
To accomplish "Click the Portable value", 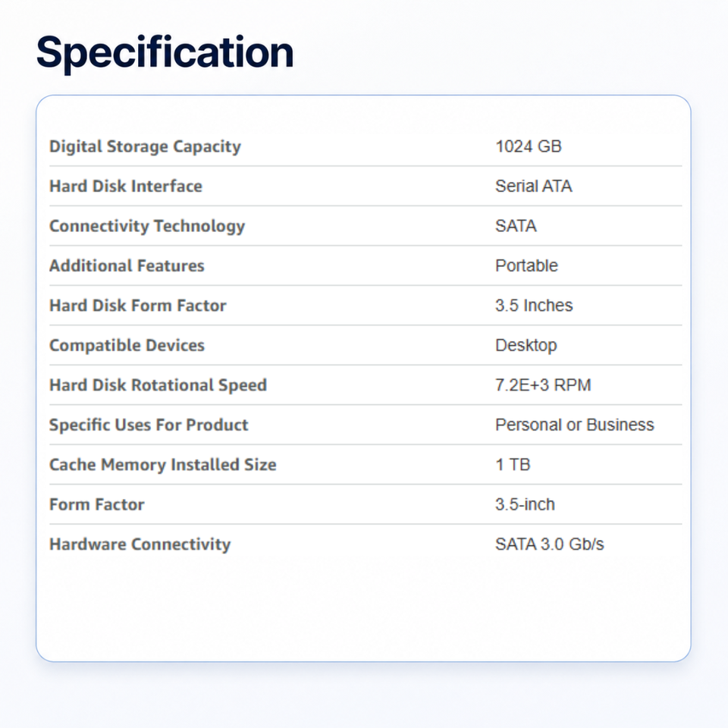I will pos(526,265).
